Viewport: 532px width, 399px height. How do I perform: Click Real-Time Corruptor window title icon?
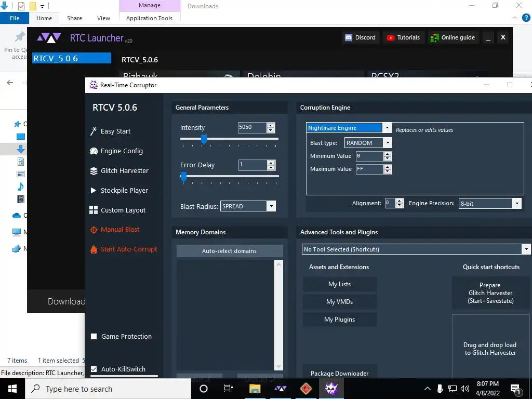coord(94,85)
